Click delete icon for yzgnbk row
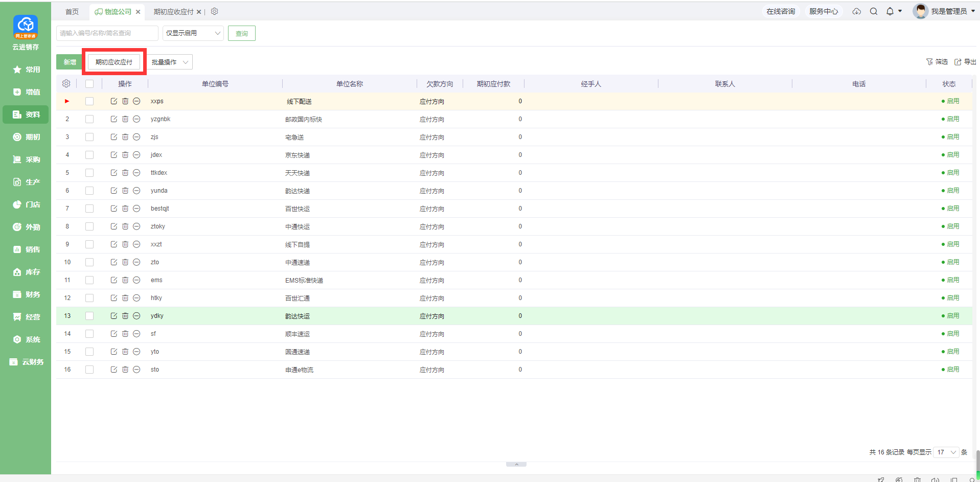This screenshot has width=980, height=482. [x=125, y=119]
